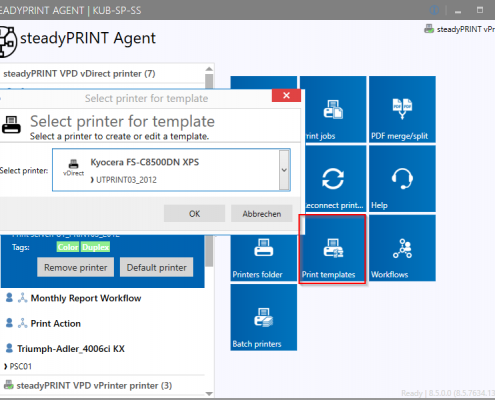Open the Print templates tile
Viewport: 495px width, 400px height.
[x=333, y=249]
